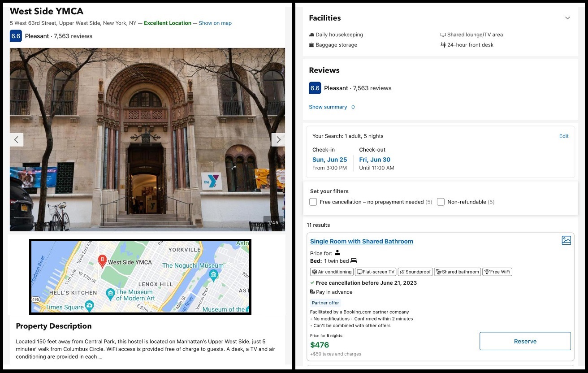The height and width of the screenshot is (373, 588).
Task: Click the LENOX HILL label on map
Action: click(156, 284)
